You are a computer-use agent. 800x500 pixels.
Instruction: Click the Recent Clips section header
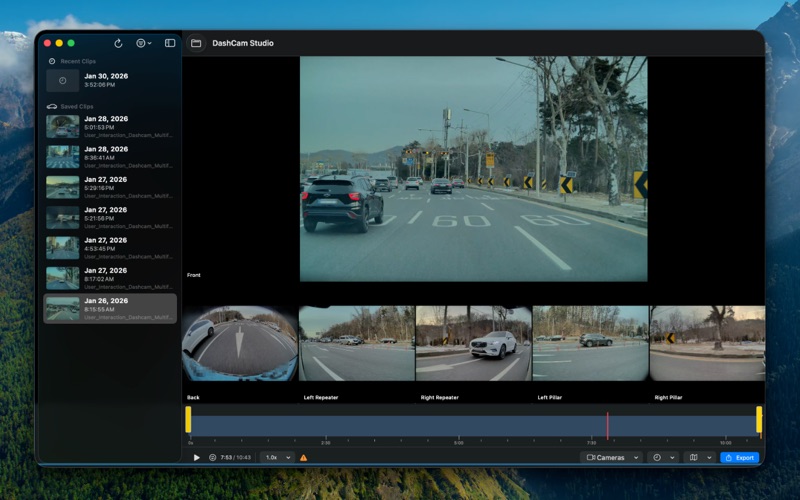(78, 61)
